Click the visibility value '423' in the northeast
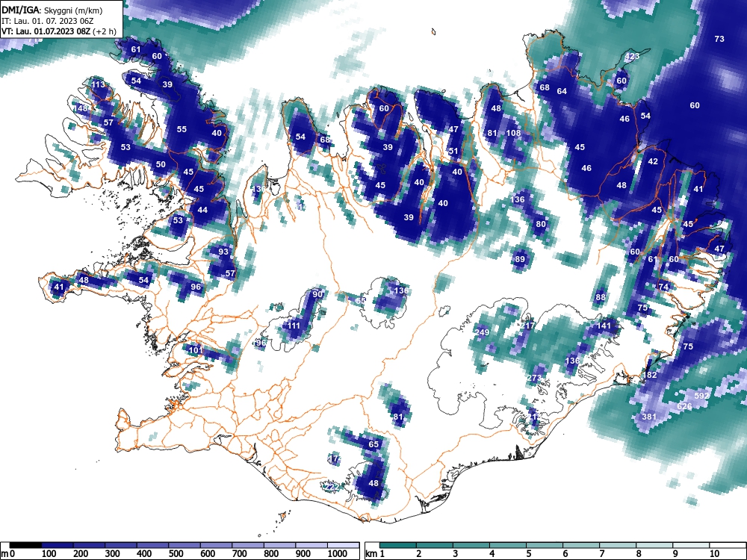 [632, 56]
